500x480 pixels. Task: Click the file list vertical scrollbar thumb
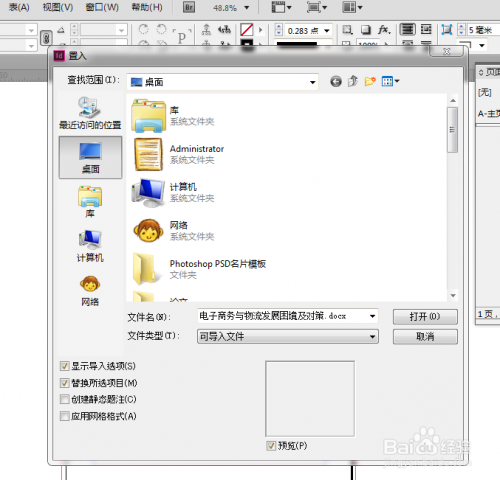pos(452,130)
